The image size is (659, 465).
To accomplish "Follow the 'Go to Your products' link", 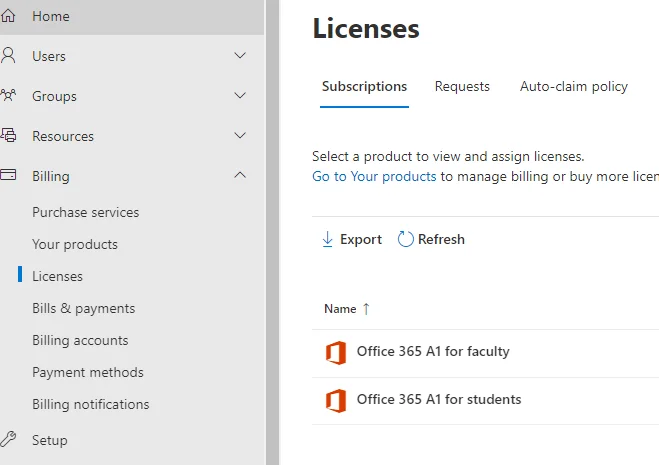I will [374, 176].
